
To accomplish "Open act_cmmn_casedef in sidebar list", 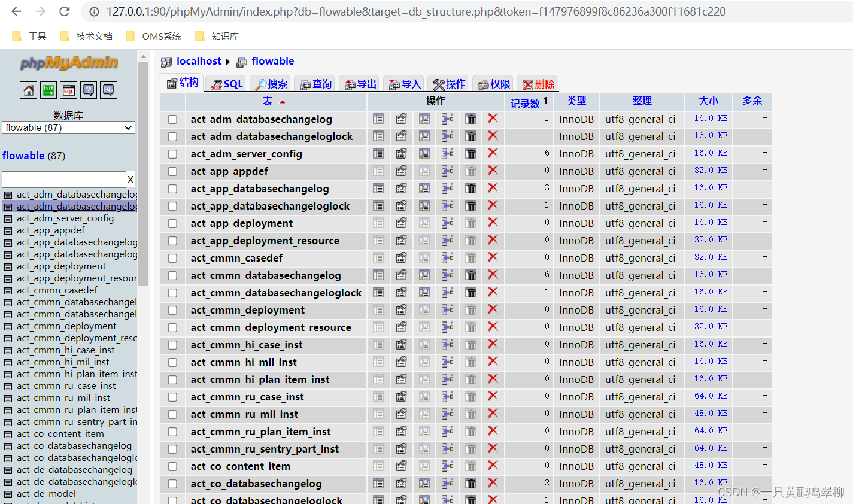I will tap(57, 290).
